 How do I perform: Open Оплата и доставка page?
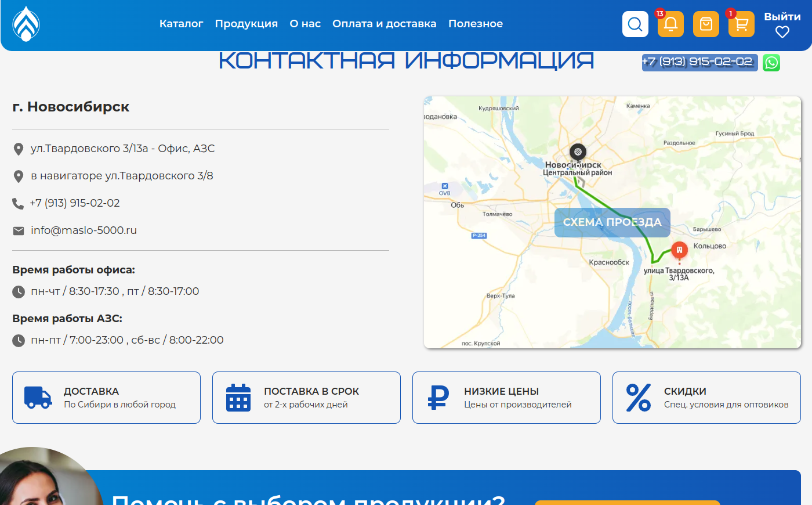(385, 24)
